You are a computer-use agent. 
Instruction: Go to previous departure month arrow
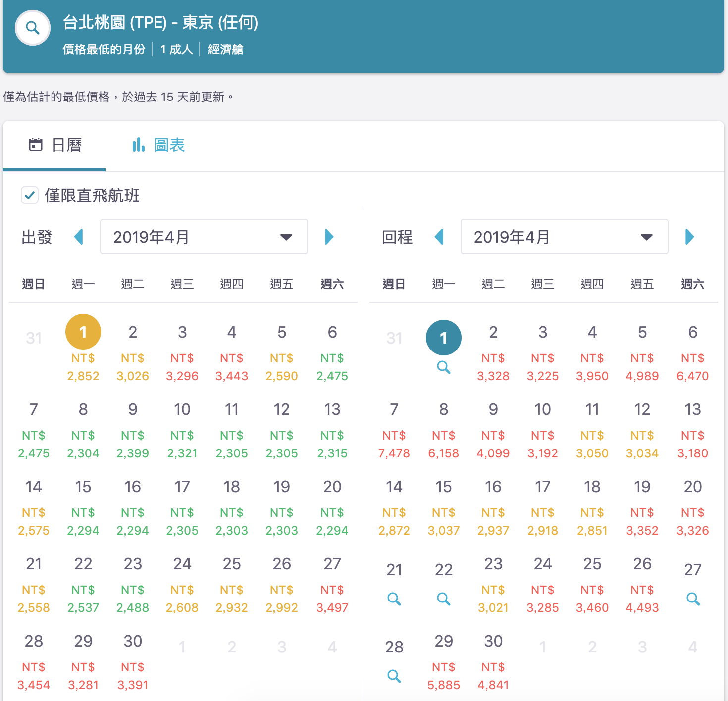[x=78, y=237]
